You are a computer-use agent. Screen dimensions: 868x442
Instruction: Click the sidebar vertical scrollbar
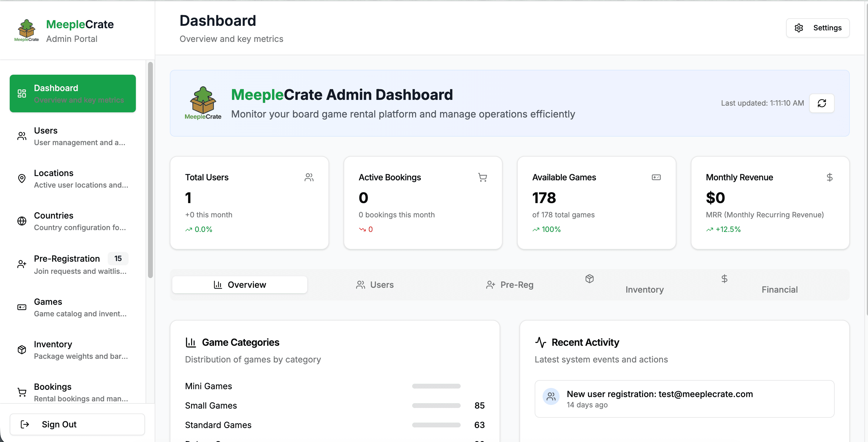tap(150, 170)
